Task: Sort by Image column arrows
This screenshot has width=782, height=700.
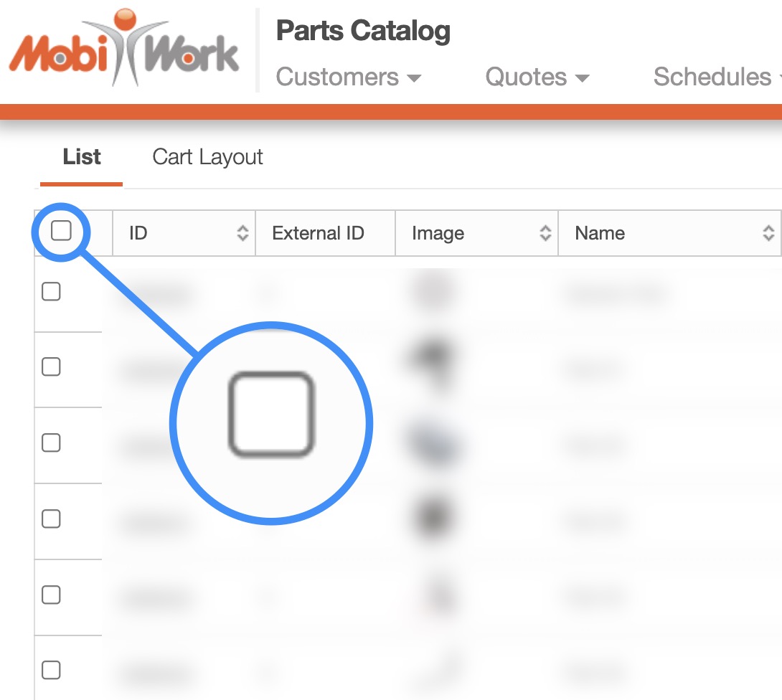Action: 545,233
